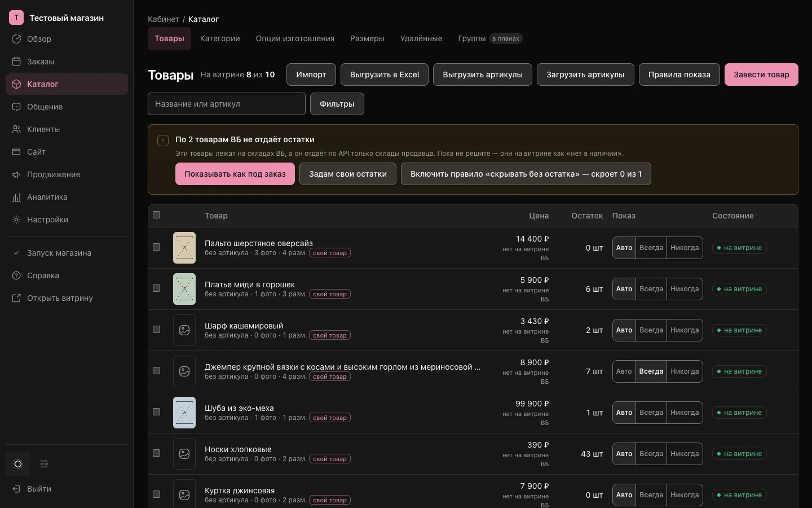Check the box for Пальто шерстяное оверсайз
Screen dimensions: 812x508
[x=157, y=247]
